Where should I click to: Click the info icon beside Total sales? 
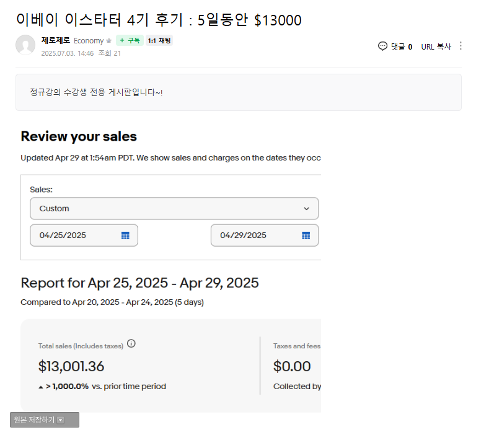(131, 343)
